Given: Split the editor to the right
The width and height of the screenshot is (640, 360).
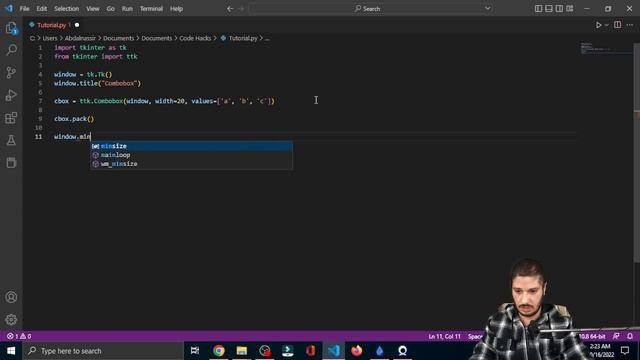Looking at the screenshot, I should click(x=618, y=25).
